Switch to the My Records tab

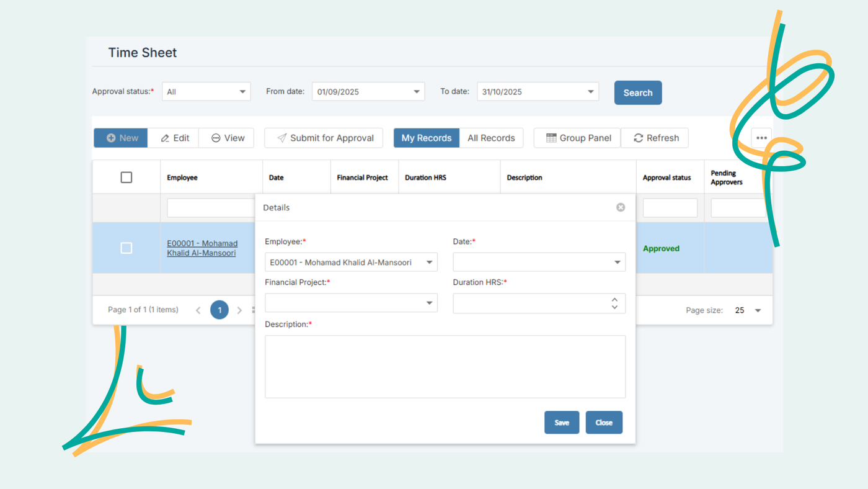pyautogui.click(x=427, y=138)
